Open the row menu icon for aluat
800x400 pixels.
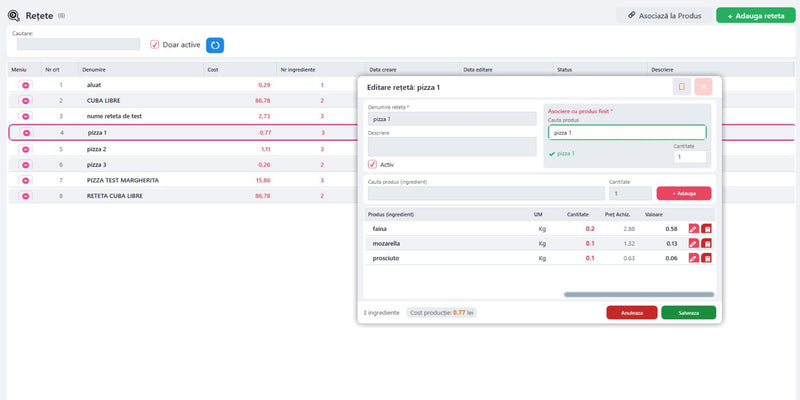(26, 85)
